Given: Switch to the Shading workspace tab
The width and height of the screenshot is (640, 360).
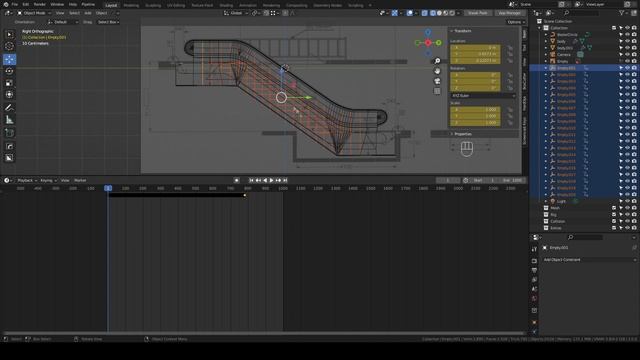Looking at the screenshot, I should 226,5.
